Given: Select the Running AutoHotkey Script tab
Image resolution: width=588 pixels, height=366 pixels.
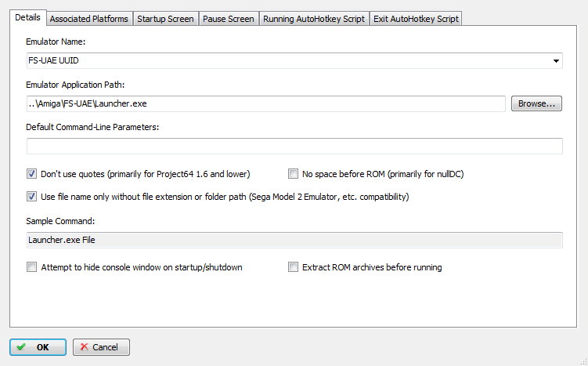Looking at the screenshot, I should click(314, 19).
